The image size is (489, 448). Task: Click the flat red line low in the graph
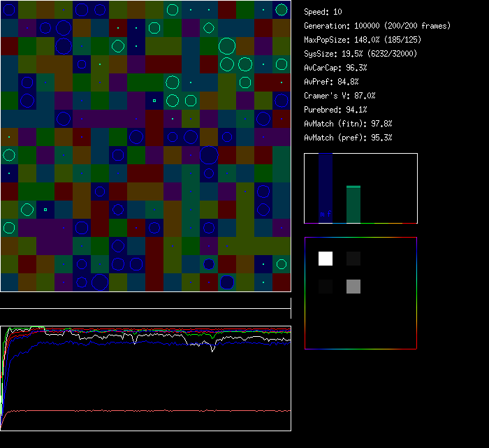pos(145,410)
